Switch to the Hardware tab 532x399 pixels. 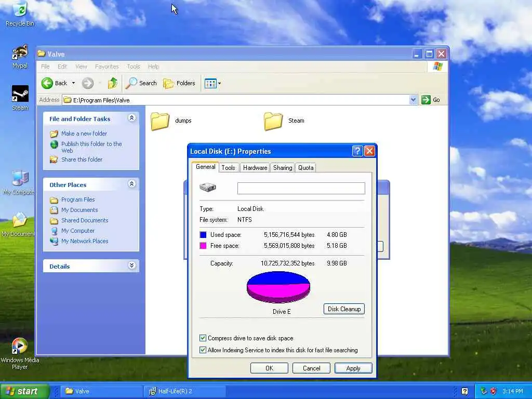(255, 168)
